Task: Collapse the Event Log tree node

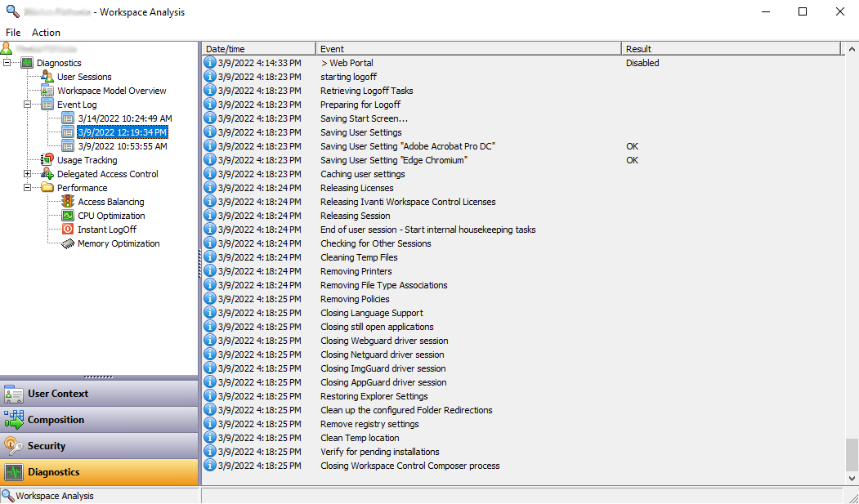Action: (x=27, y=105)
